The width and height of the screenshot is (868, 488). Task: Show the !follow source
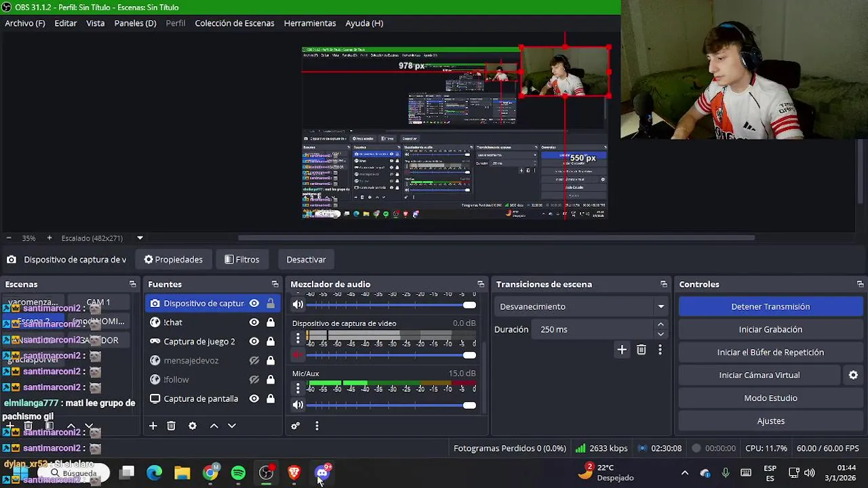point(254,379)
